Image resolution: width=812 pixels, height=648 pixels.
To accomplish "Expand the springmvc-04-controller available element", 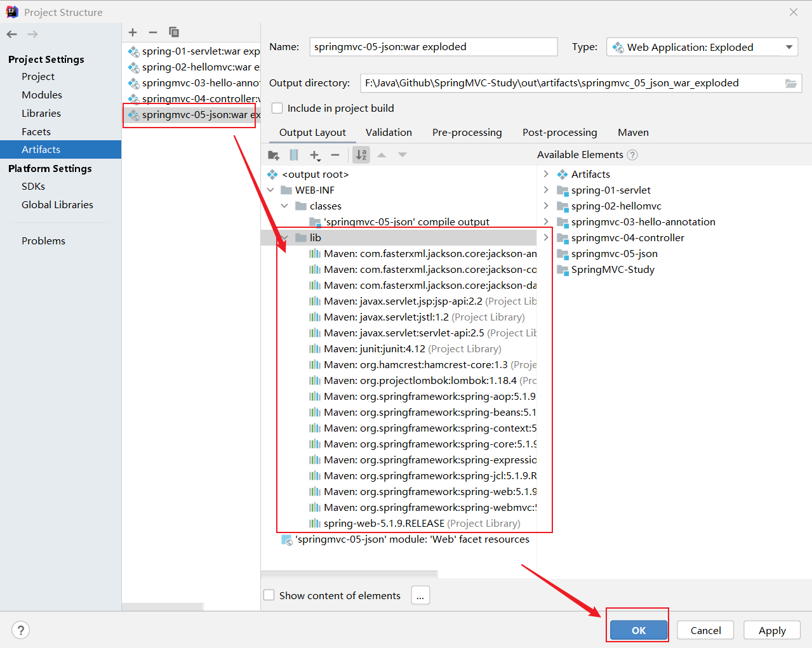I will tap(546, 238).
